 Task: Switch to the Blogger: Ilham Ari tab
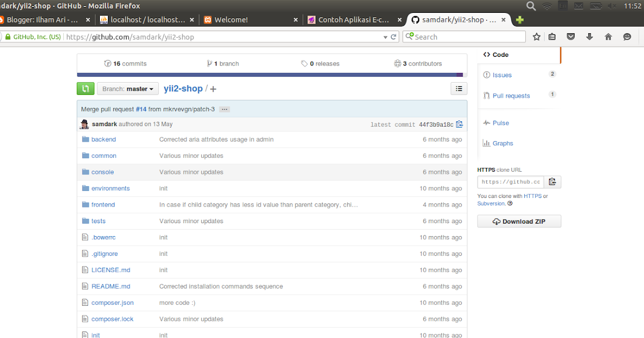tap(46, 20)
